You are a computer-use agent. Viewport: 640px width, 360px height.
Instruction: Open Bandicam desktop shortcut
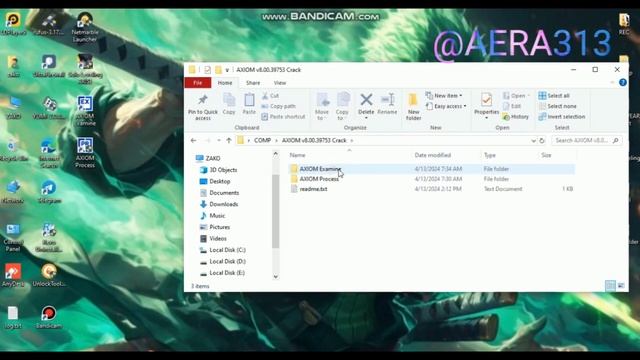pyautogui.click(x=49, y=317)
